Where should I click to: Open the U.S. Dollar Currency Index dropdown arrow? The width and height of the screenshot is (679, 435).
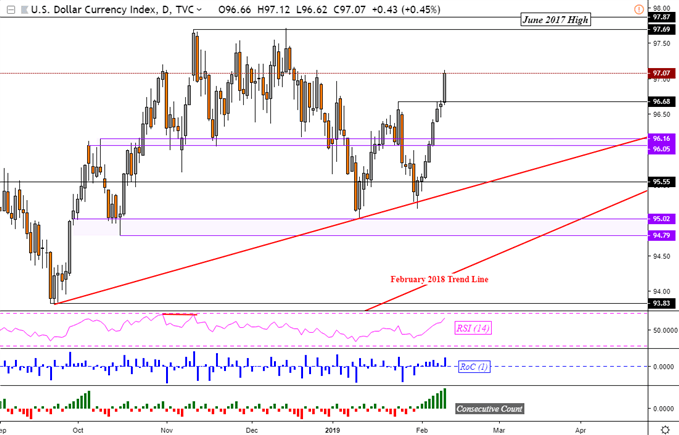[x=199, y=10]
